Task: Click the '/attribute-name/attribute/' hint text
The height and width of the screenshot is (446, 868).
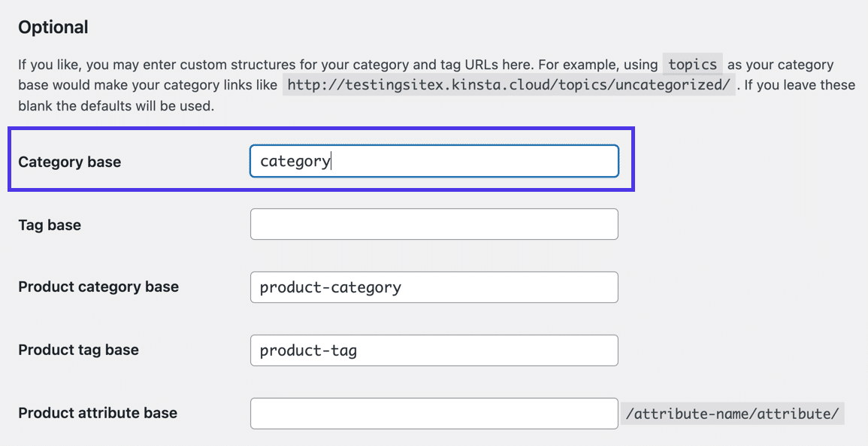Action: pos(733,413)
